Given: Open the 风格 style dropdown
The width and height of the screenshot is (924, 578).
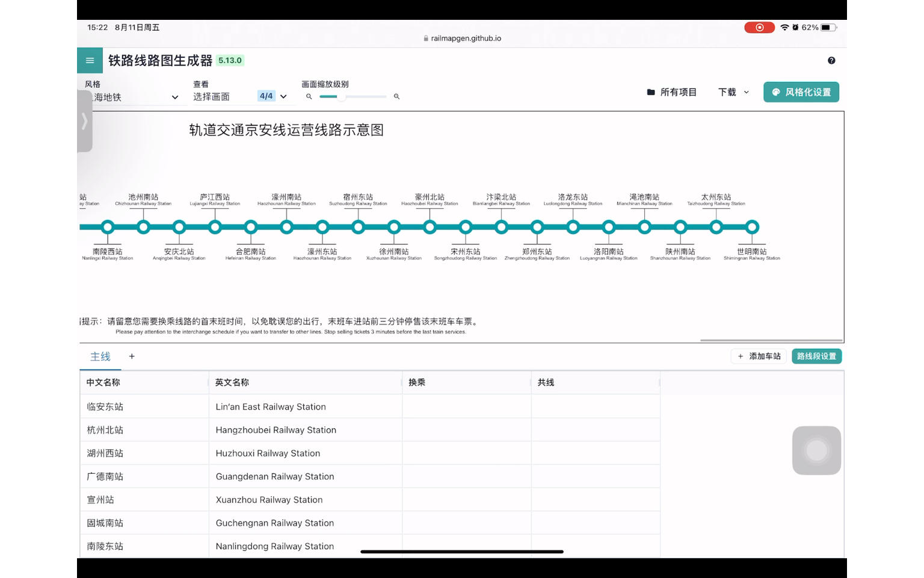Looking at the screenshot, I should point(133,97).
